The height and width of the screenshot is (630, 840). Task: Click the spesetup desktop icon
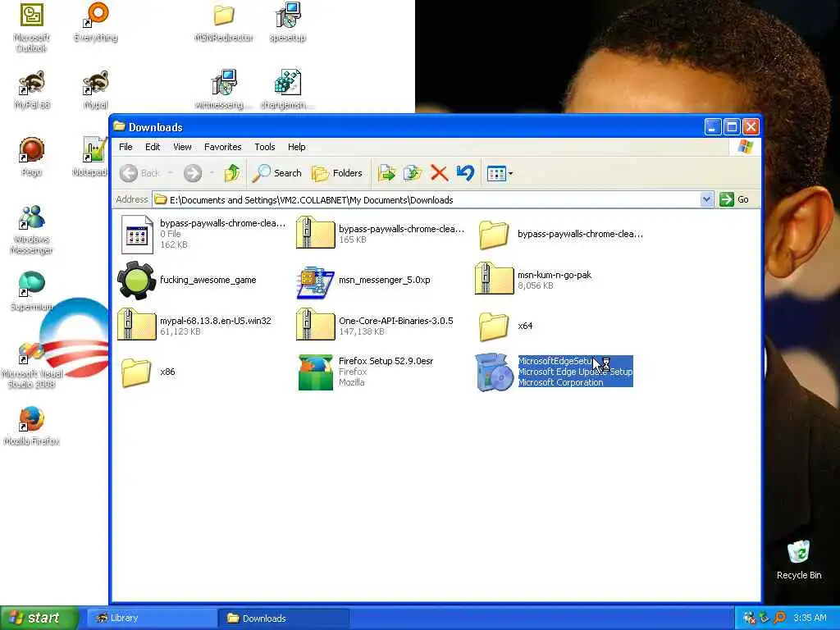pyautogui.click(x=288, y=15)
